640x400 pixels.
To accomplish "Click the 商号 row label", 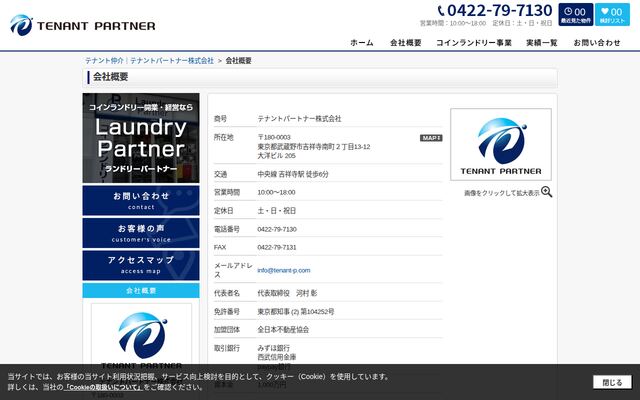I will tap(220, 119).
